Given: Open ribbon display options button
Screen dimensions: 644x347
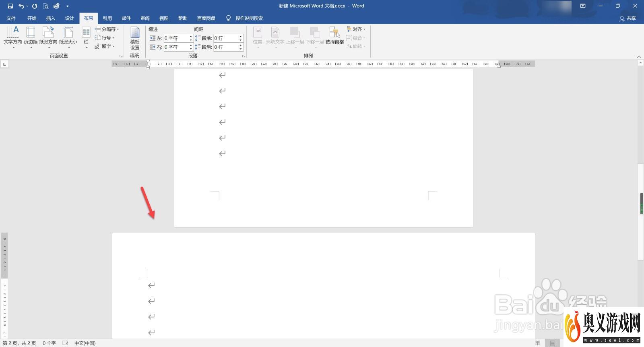Looking at the screenshot, I should click(x=582, y=6).
